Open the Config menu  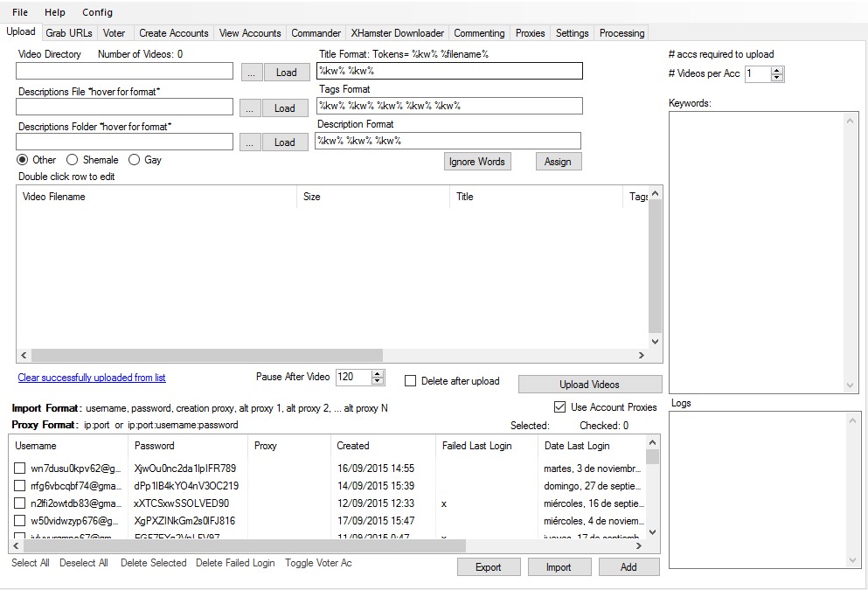pyautogui.click(x=97, y=12)
